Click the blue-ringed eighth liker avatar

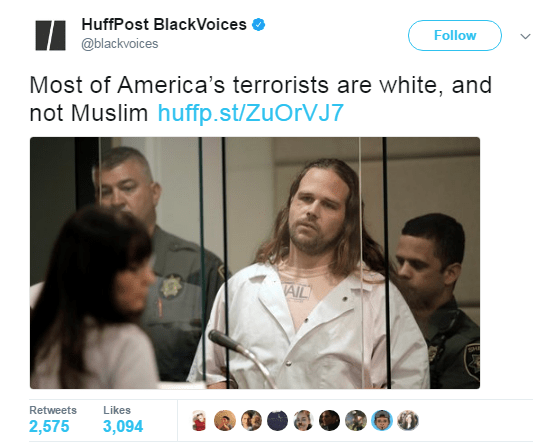click(x=382, y=420)
